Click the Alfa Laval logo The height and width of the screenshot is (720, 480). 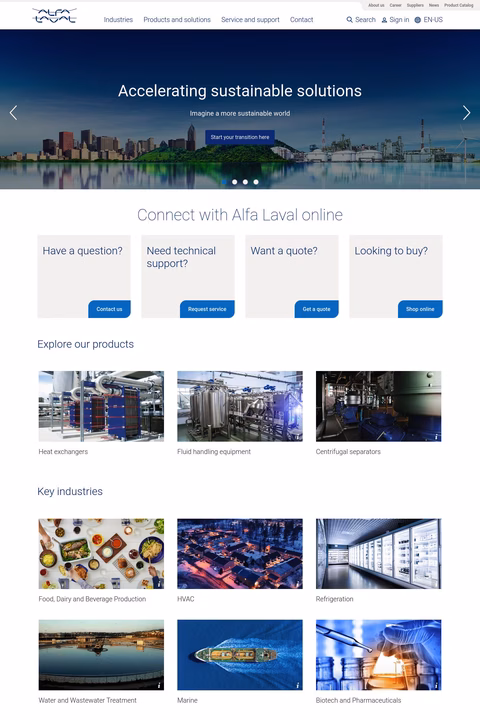point(54,16)
